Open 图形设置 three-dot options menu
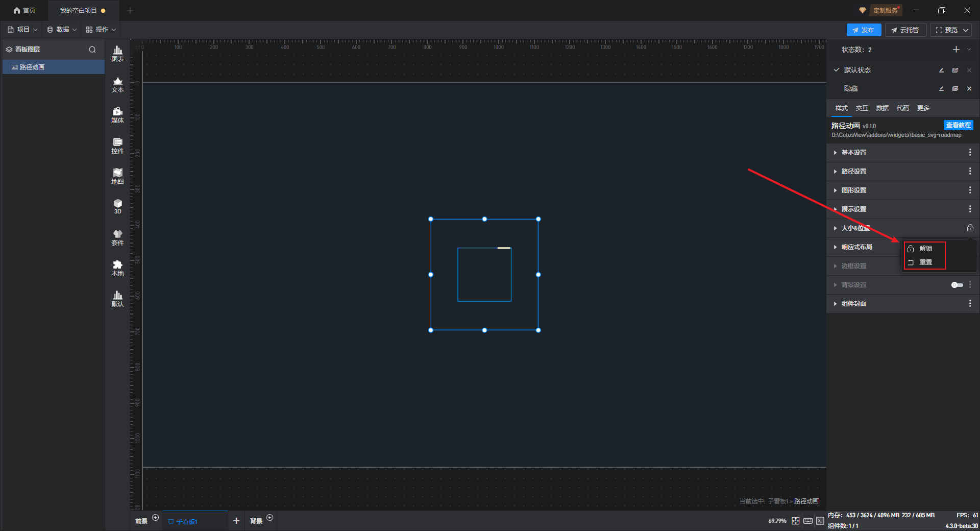 [970, 190]
